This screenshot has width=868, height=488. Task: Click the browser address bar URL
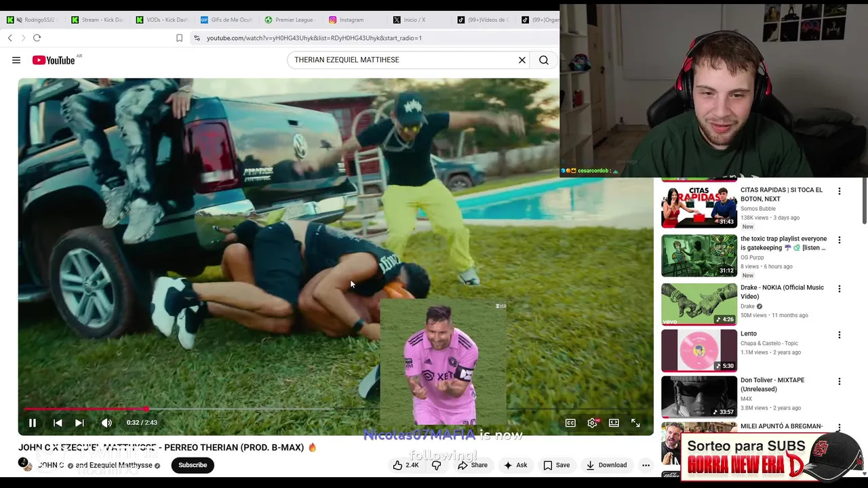point(314,38)
